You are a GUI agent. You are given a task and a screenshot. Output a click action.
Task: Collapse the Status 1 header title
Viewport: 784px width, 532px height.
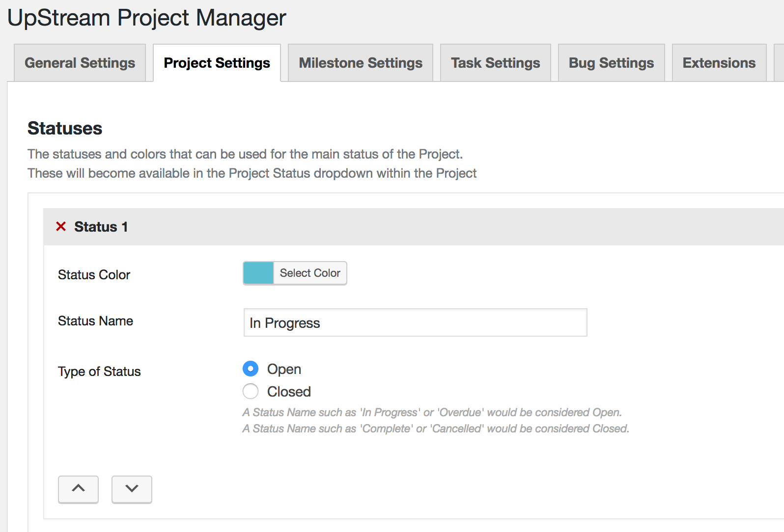(101, 227)
